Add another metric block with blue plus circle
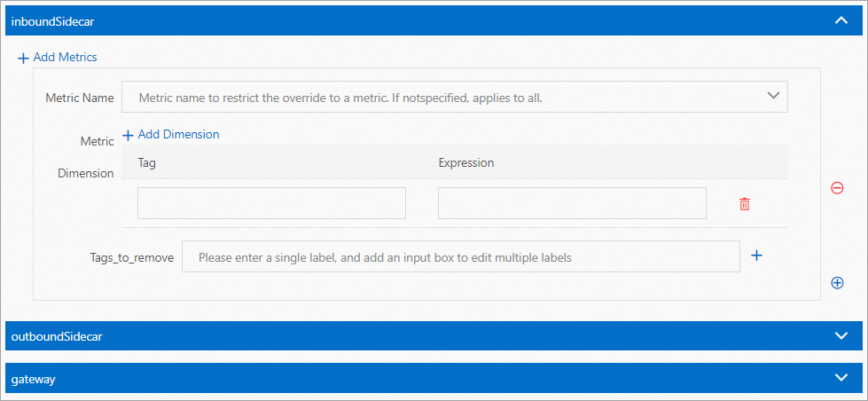Image resolution: width=868 pixels, height=401 pixels. pos(837,283)
